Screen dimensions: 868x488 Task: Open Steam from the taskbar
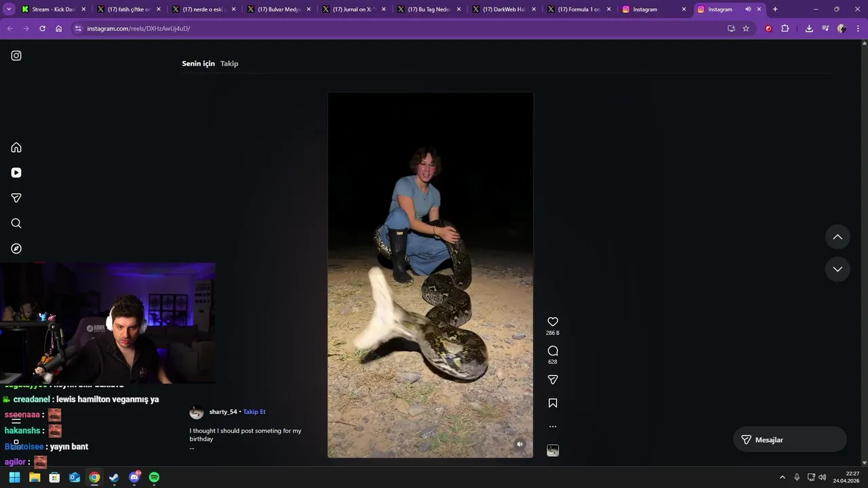click(x=114, y=477)
